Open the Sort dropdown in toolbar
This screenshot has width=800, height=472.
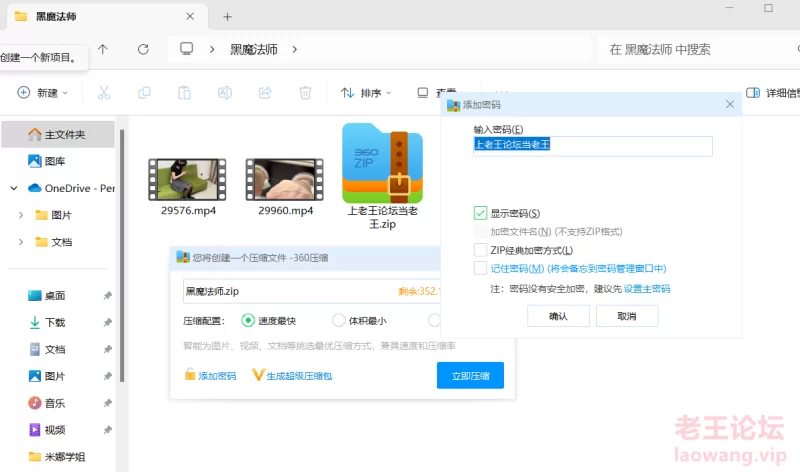(366, 93)
